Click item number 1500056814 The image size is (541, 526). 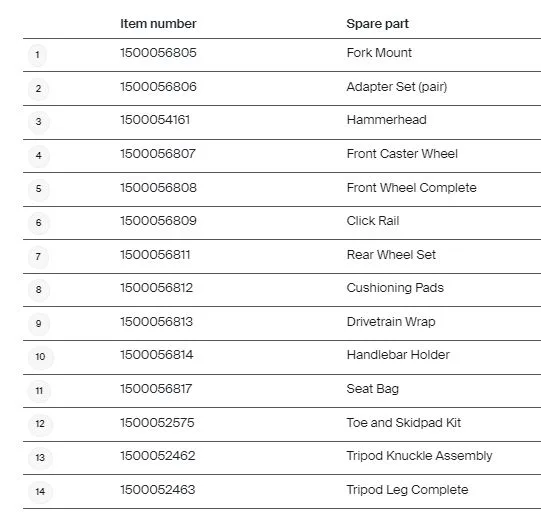[x=157, y=355]
